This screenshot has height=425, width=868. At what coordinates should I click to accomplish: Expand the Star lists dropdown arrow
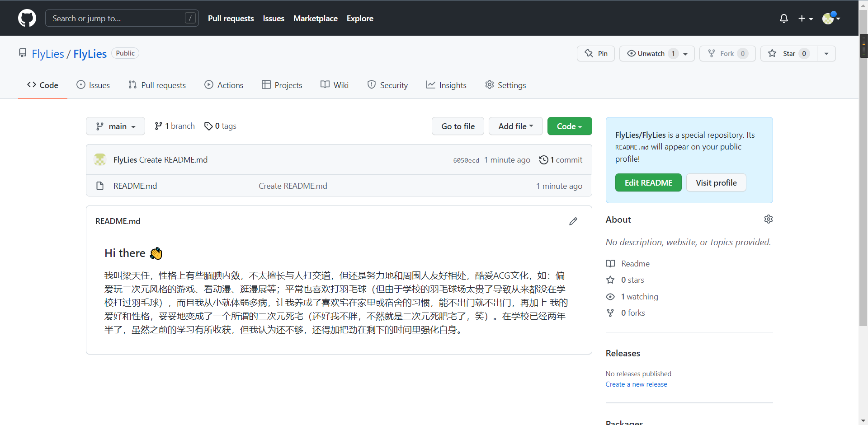[826, 53]
